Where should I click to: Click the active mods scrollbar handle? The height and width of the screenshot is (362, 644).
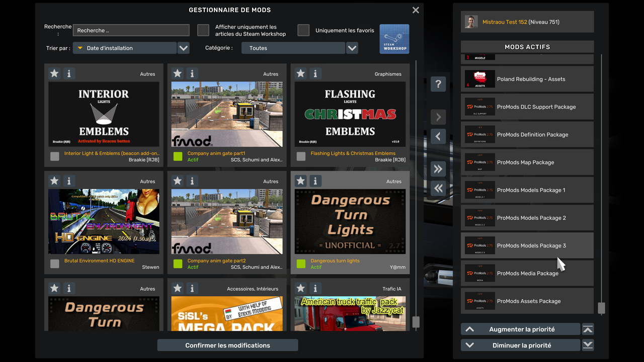pyautogui.click(x=601, y=308)
